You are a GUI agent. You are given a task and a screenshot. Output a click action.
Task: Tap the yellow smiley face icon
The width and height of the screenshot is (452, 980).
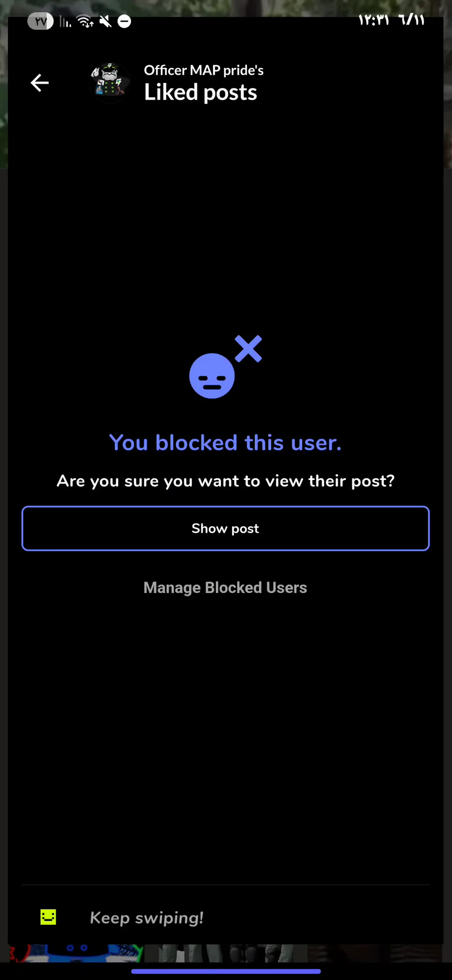click(x=48, y=917)
